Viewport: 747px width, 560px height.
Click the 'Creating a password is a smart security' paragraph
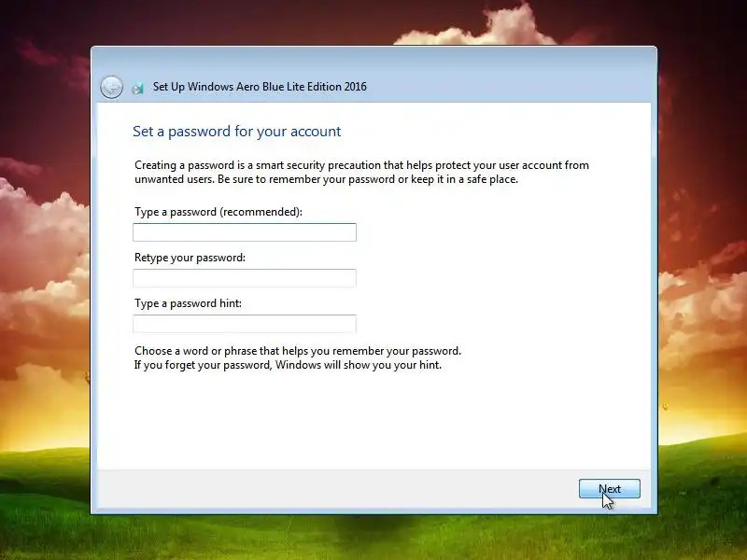[x=361, y=172]
